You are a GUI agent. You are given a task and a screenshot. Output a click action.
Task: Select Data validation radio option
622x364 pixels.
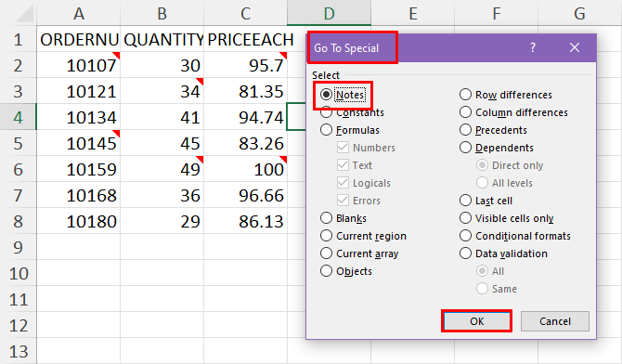pyautogui.click(x=465, y=253)
